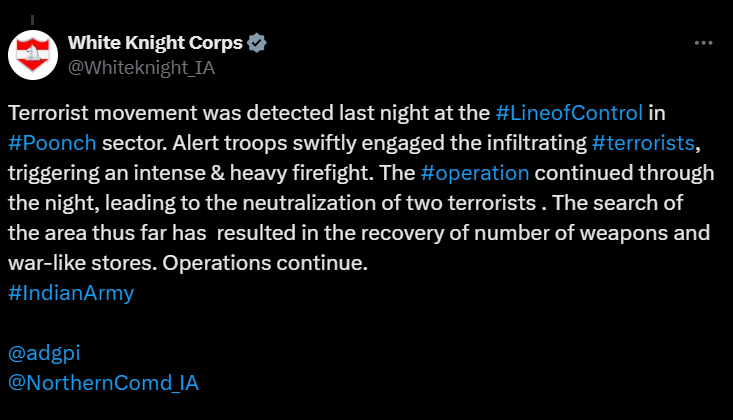Visit the @NorthernComd_IA mention
The image size is (733, 420).
click(103, 383)
